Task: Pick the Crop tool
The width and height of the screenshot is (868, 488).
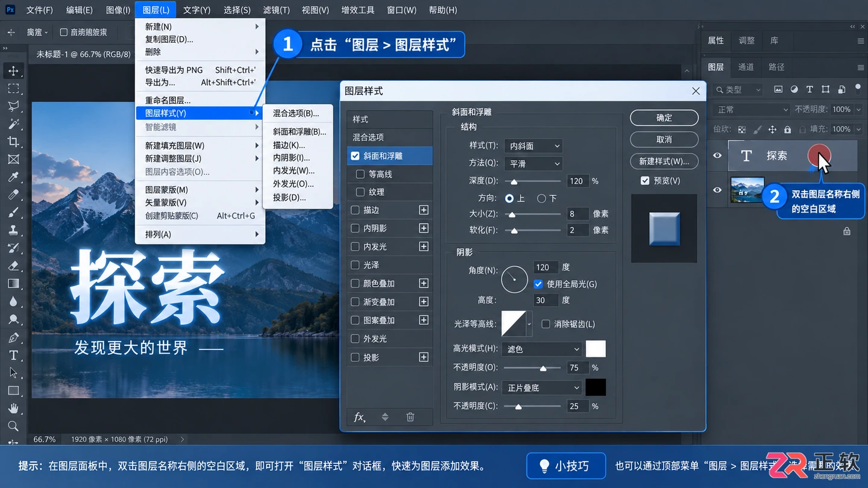Action: coord(13,142)
